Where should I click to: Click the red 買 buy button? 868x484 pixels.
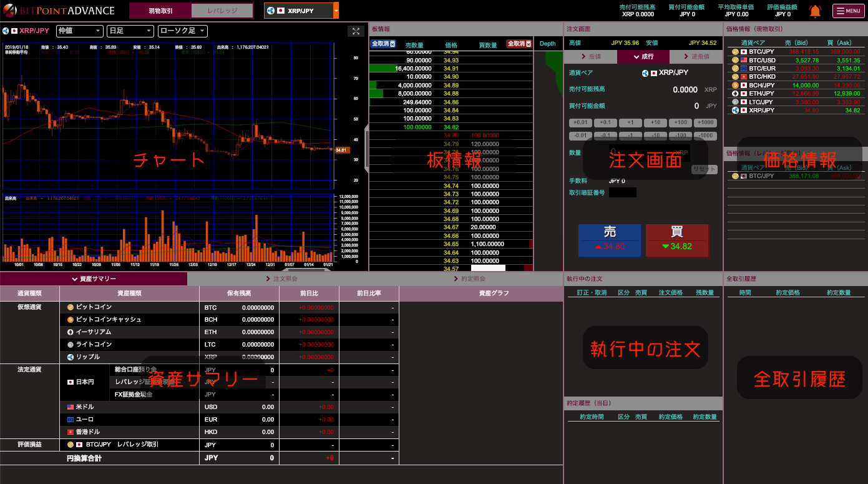click(x=677, y=240)
